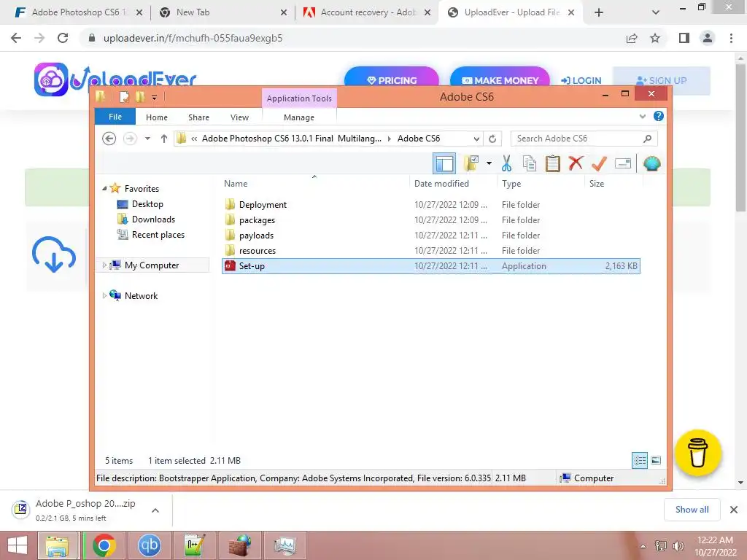Select Downloads in the navigation pane
The height and width of the screenshot is (560, 747).
(x=153, y=219)
